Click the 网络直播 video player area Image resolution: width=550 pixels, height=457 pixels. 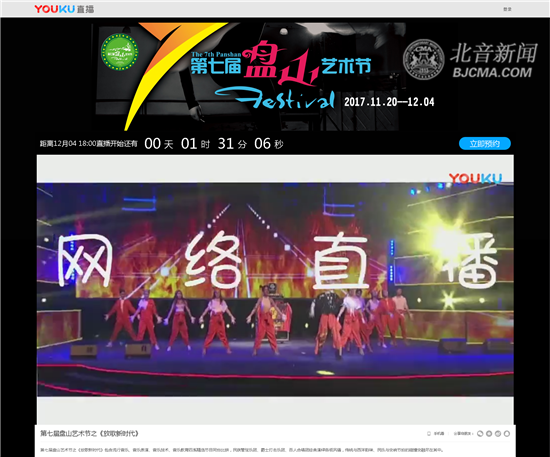(275, 289)
